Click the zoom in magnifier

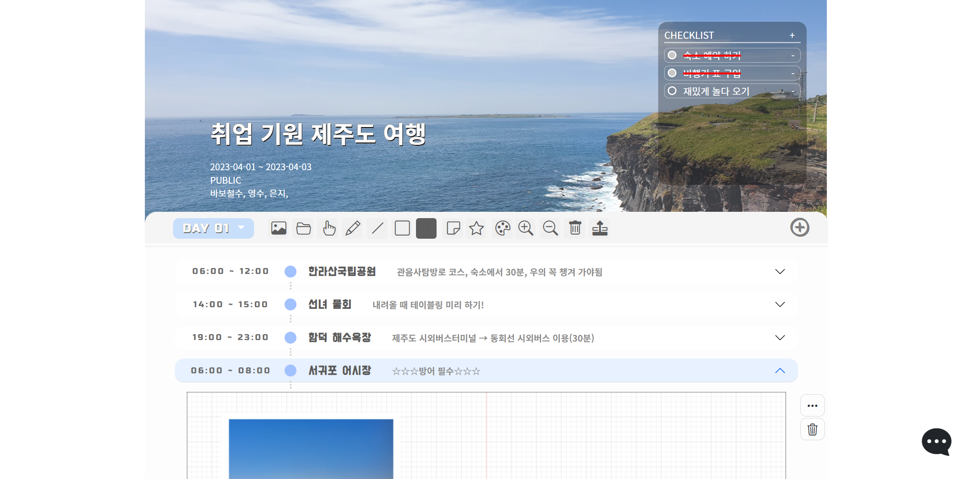click(x=526, y=228)
